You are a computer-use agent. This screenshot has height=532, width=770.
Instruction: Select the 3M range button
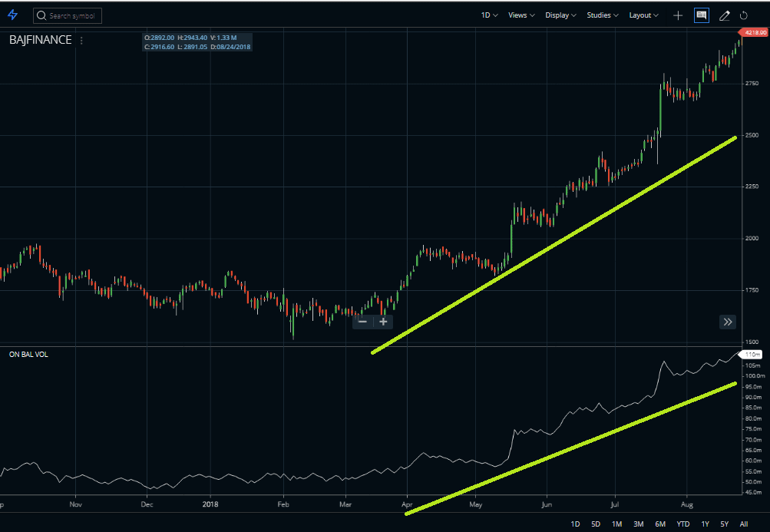pos(639,524)
